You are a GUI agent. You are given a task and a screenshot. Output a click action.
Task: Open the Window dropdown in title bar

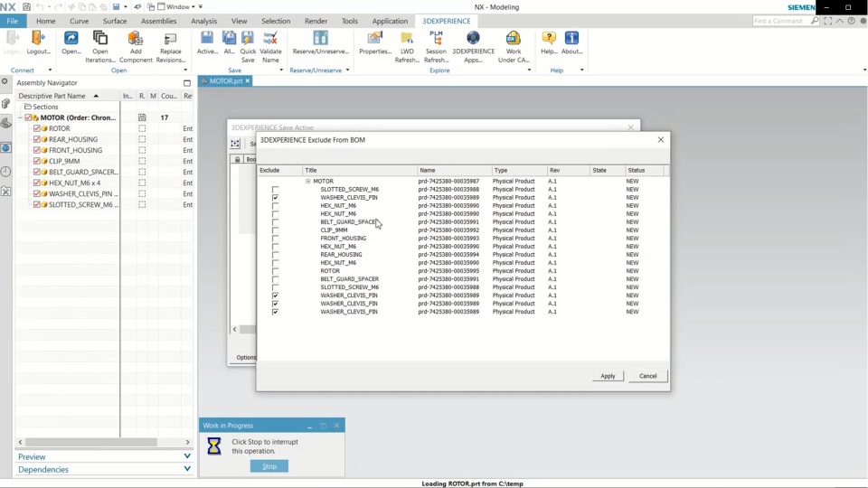176,6
